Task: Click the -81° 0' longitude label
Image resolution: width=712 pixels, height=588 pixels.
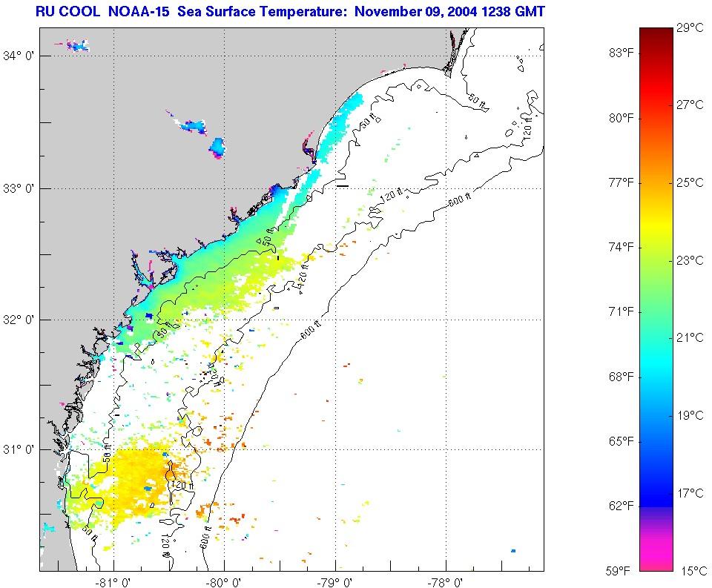Action: click(x=113, y=582)
